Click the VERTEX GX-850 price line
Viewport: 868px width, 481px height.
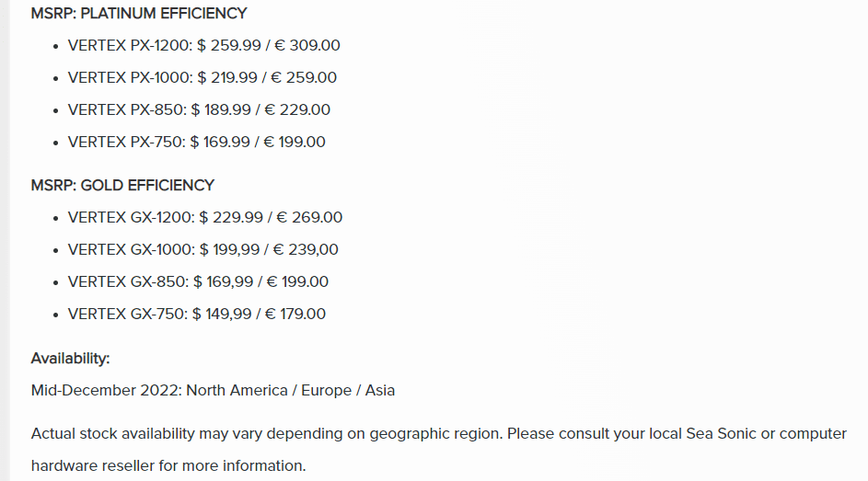pos(198,281)
